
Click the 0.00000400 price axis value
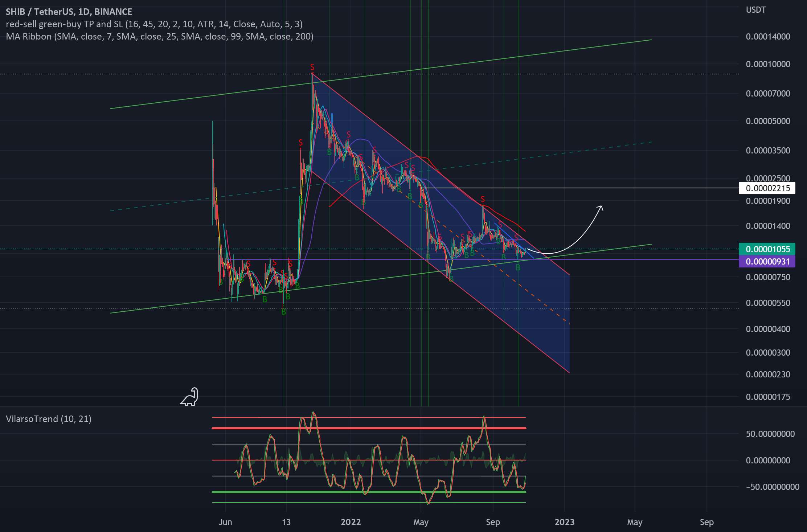[x=768, y=329]
